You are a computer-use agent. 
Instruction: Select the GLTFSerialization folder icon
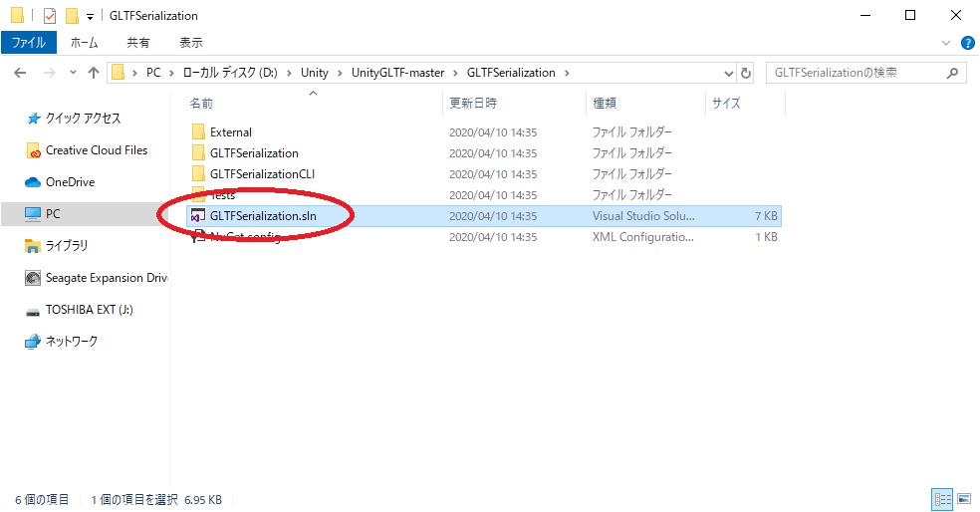pyautogui.click(x=198, y=153)
